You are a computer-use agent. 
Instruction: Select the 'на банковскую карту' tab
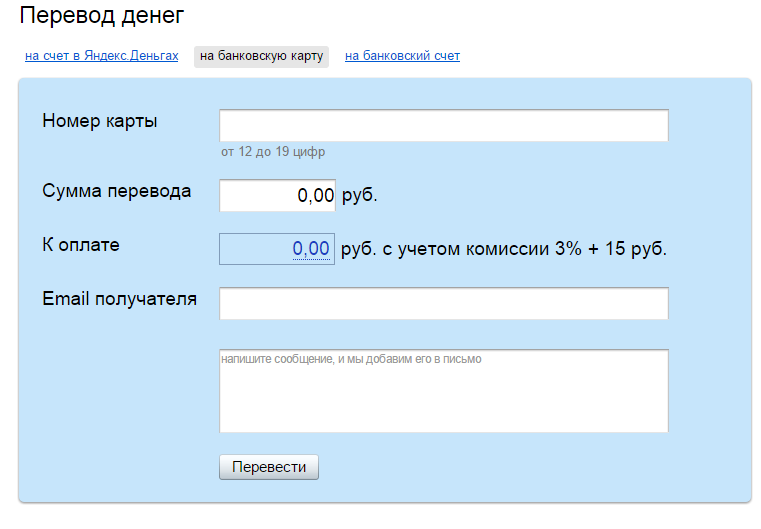pos(261,56)
